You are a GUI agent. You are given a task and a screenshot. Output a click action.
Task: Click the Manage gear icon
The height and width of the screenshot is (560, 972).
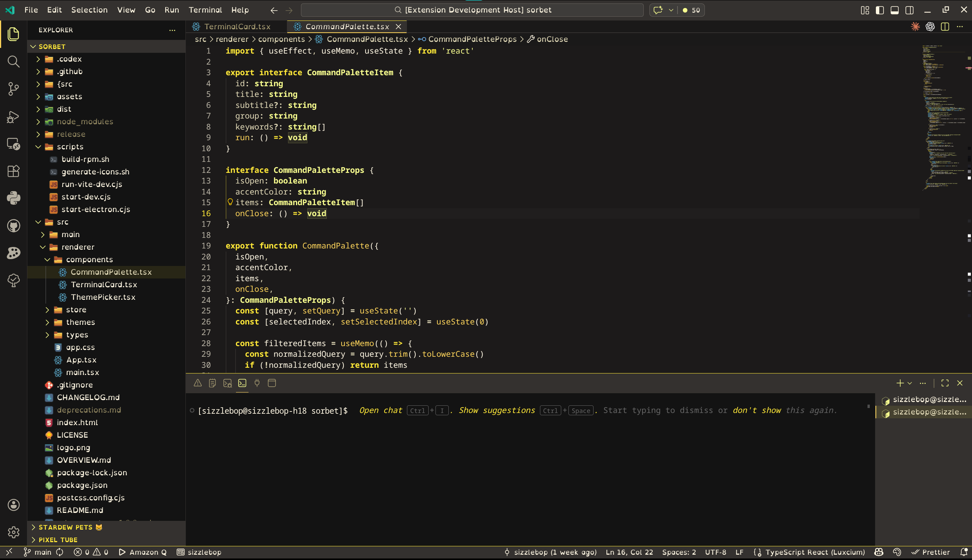coord(13,532)
